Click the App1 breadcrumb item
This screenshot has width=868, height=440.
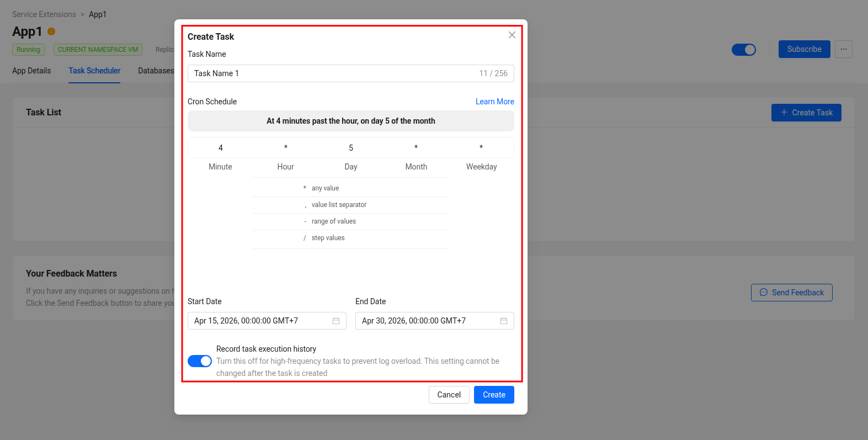[98, 14]
